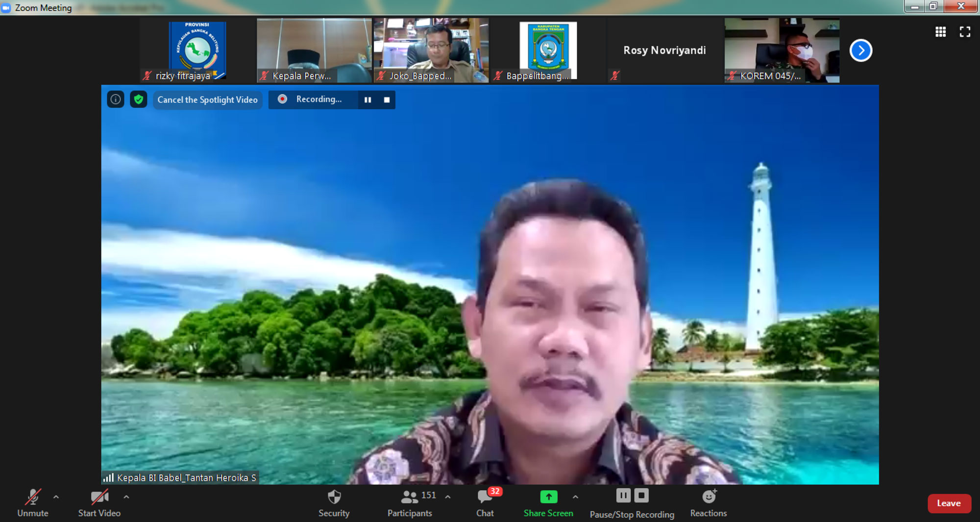Click the meeting information icon
This screenshot has width=980, height=522.
point(116,99)
